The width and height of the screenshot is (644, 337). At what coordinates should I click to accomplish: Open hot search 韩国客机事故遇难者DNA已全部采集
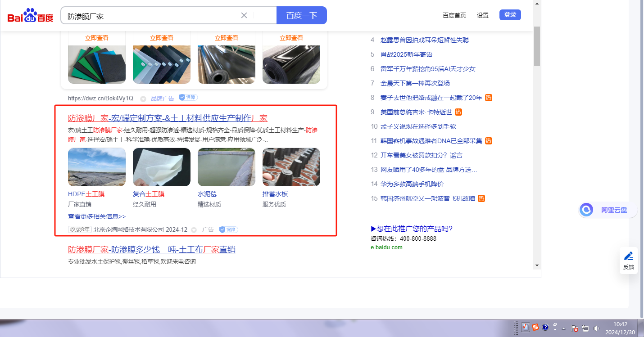[431, 141]
